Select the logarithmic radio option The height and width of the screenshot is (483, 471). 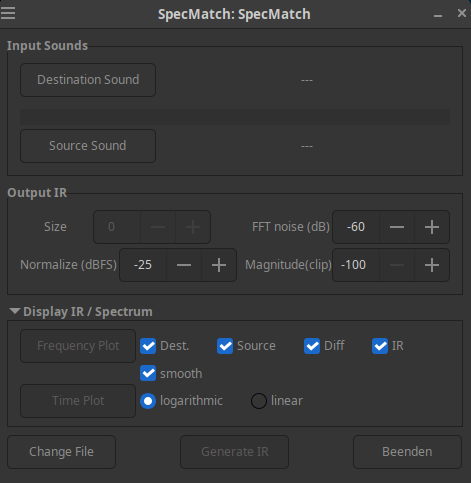pyautogui.click(x=148, y=401)
